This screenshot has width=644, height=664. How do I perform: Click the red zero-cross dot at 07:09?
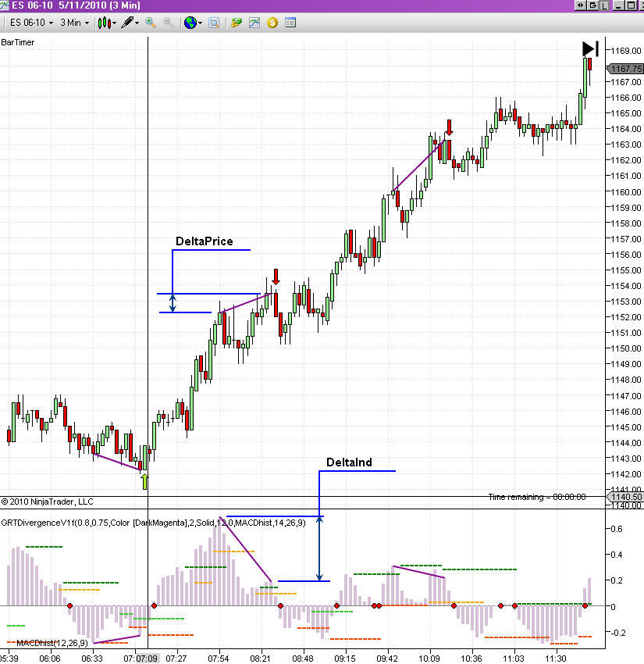click(x=154, y=606)
